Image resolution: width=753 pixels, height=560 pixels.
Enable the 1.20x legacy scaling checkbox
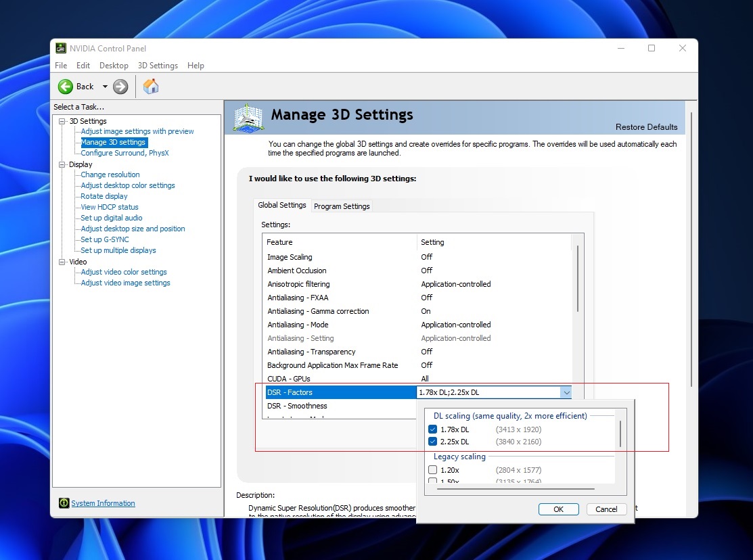(x=433, y=469)
